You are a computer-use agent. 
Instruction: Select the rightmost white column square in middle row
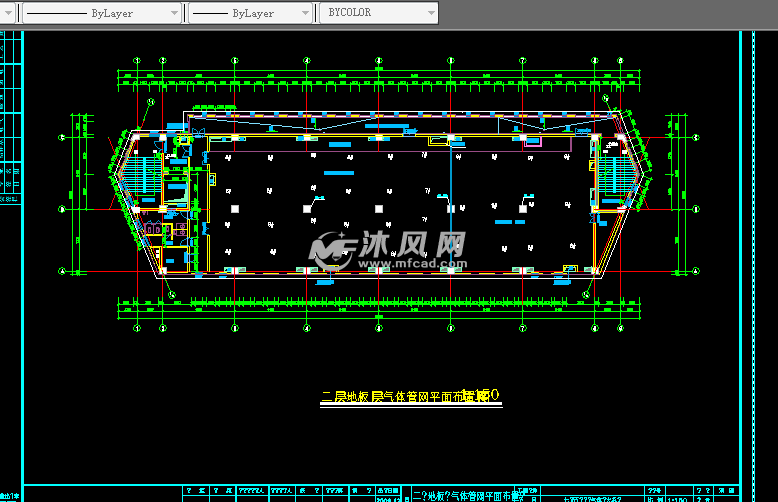click(x=521, y=208)
